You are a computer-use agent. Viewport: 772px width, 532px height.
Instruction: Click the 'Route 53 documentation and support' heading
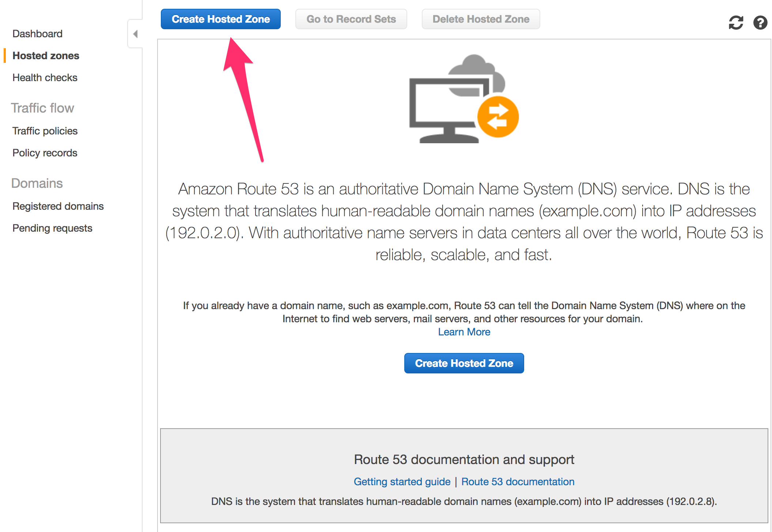[x=464, y=459]
